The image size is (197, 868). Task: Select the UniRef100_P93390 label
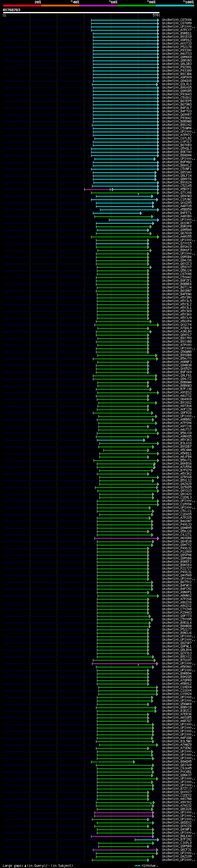click(x=177, y=50)
